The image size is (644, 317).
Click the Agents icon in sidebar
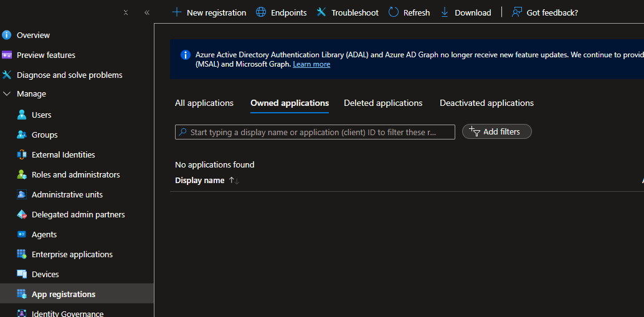pyautogui.click(x=22, y=234)
